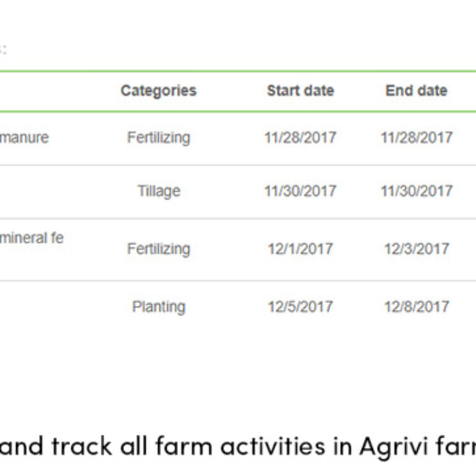Image resolution: width=476 pixels, height=476 pixels.
Task: Select end date 12/3/2017
Action: tap(416, 249)
